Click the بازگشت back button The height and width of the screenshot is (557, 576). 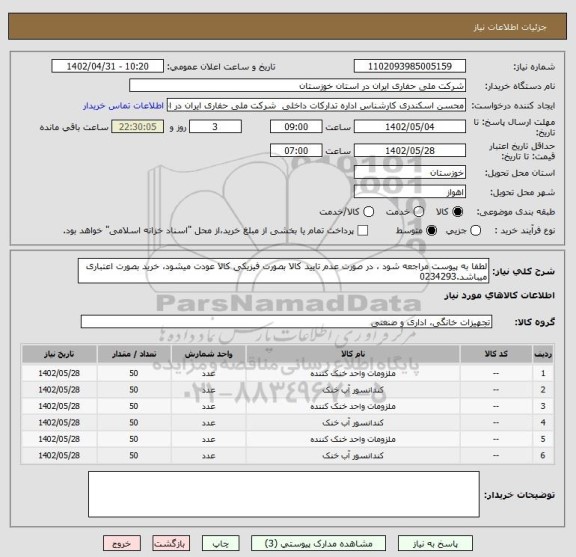point(171,543)
